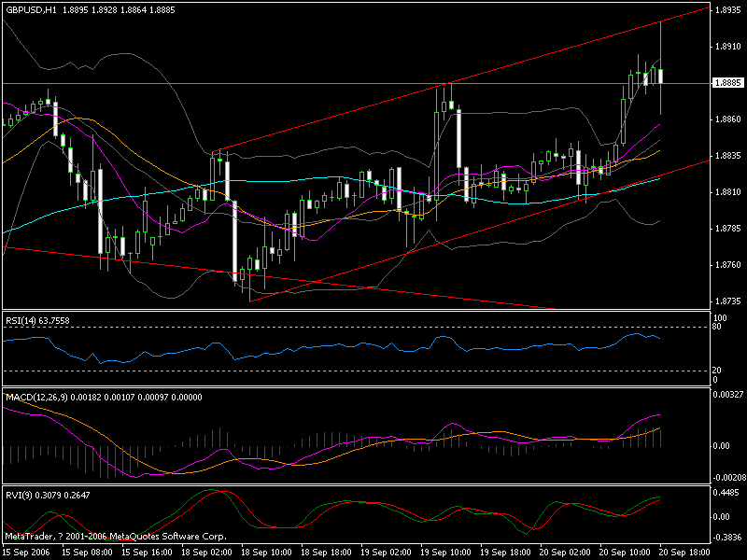Click the RVI axis value -0.3836
This screenshot has width=747, height=560.
coord(727,538)
